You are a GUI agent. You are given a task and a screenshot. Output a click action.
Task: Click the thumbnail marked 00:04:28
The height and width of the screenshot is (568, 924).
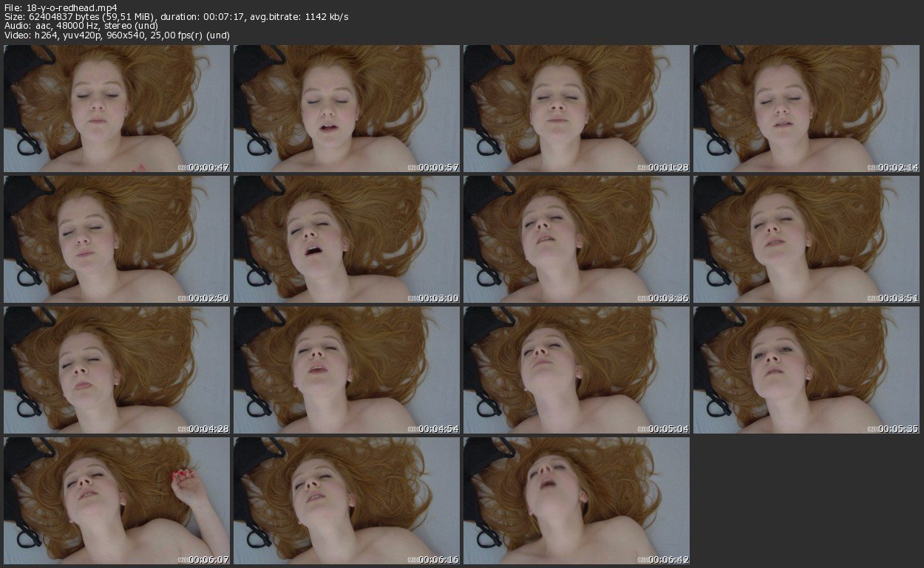(117, 370)
